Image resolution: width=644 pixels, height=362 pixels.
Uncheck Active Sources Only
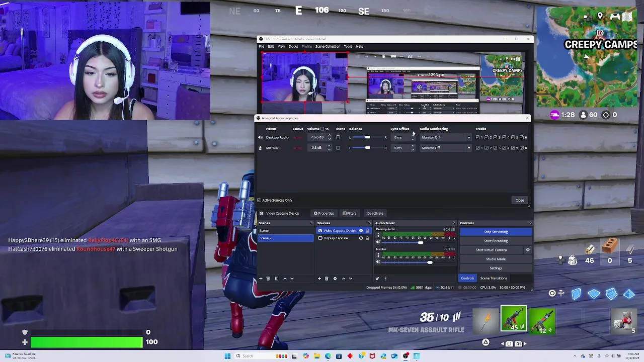(x=260, y=200)
